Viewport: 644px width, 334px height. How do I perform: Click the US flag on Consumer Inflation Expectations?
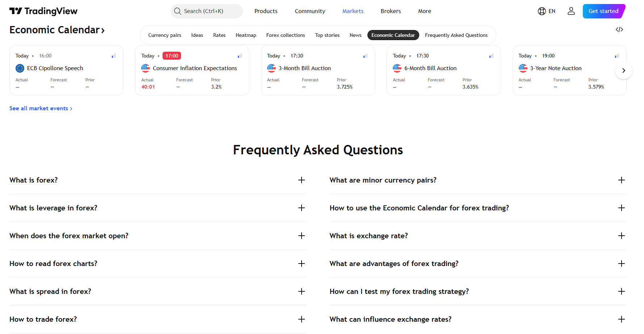point(146,68)
